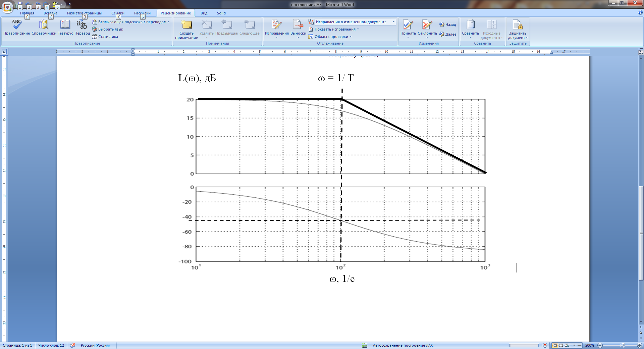Open Сравнить documents menu
Image resolution: width=644 pixels, height=349 pixels.
470,29
